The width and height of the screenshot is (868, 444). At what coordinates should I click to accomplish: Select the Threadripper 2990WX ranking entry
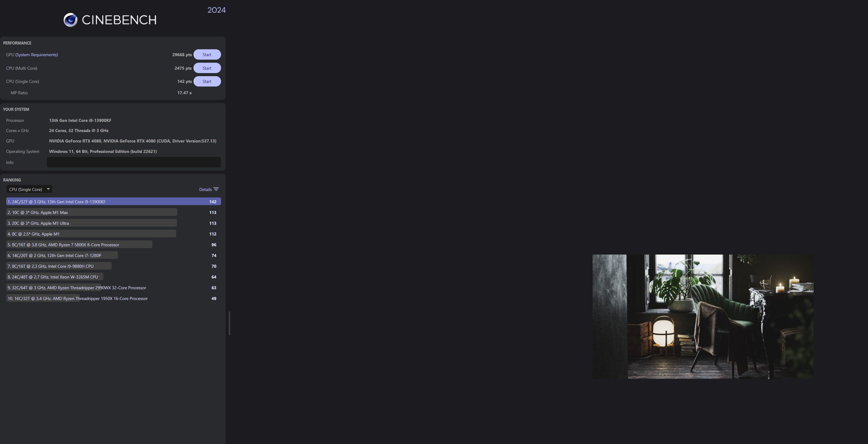77,288
